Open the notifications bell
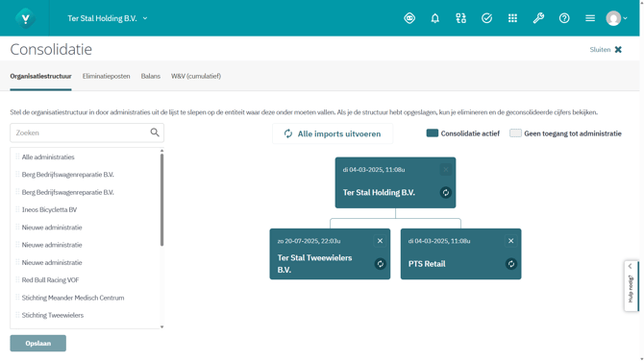Viewport: 644px width, 361px height. [435, 18]
